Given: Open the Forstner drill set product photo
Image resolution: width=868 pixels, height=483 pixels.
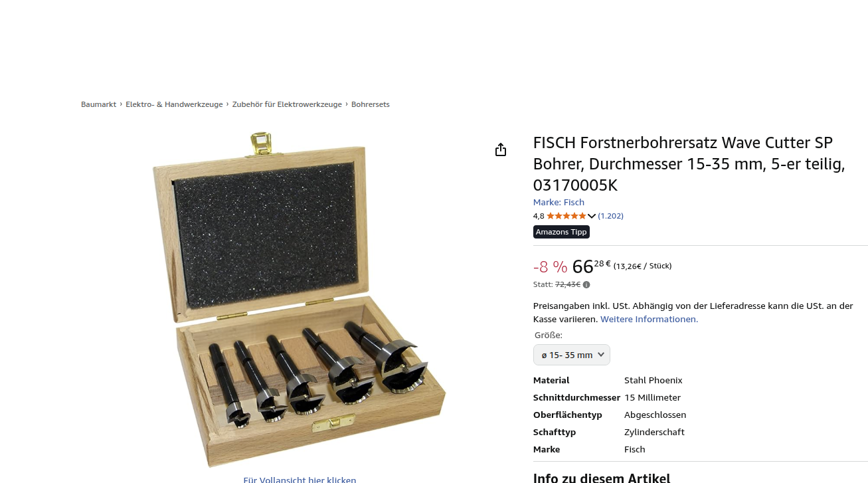Looking at the screenshot, I should click(299, 300).
